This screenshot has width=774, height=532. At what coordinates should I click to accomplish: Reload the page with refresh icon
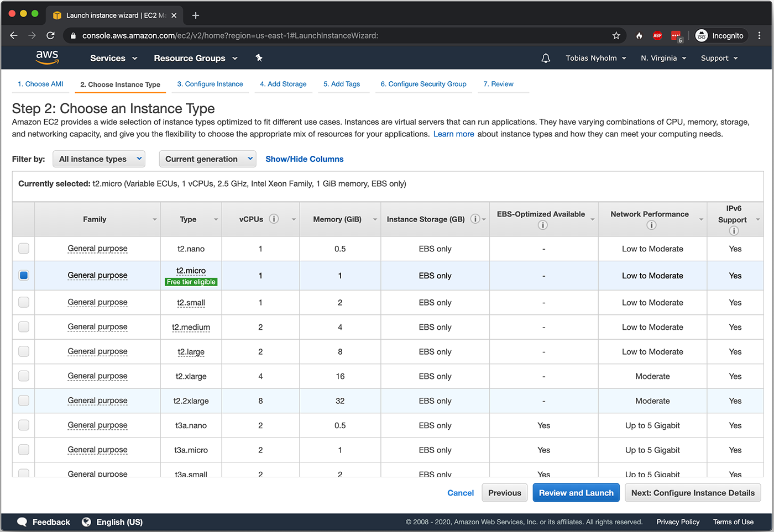tap(50, 35)
